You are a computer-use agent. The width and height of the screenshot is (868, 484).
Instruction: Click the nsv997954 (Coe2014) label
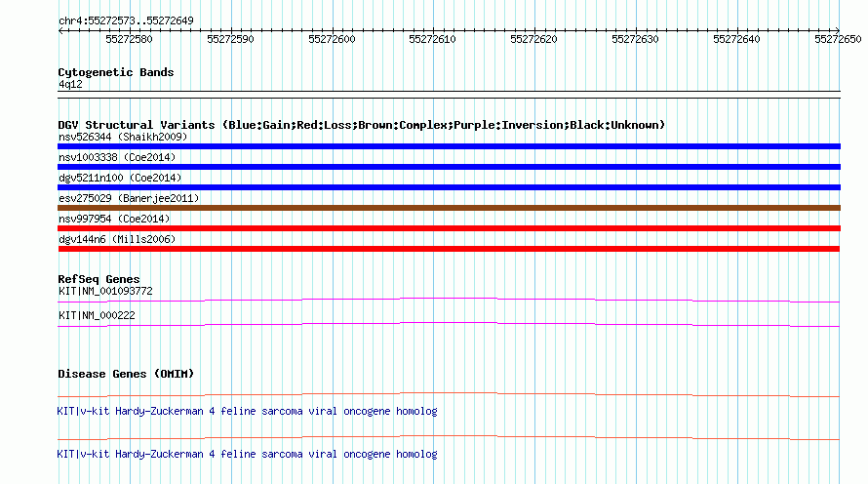[x=114, y=219]
